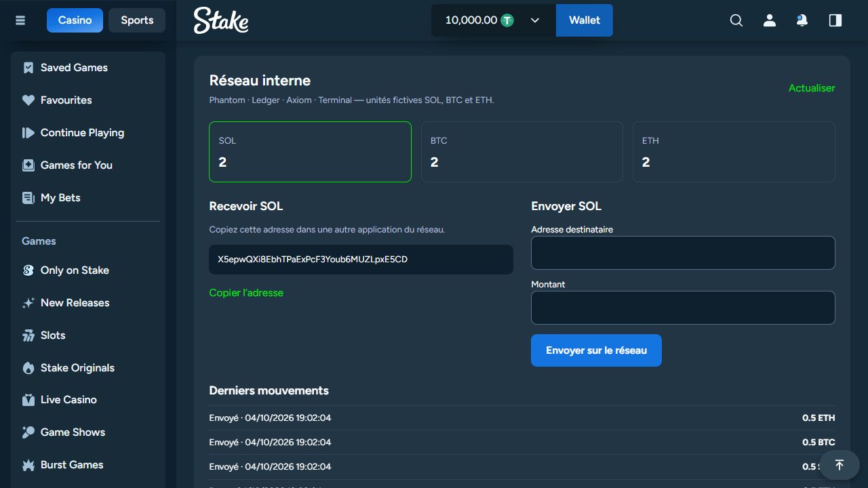Open the hamburger menu icon

[20, 20]
